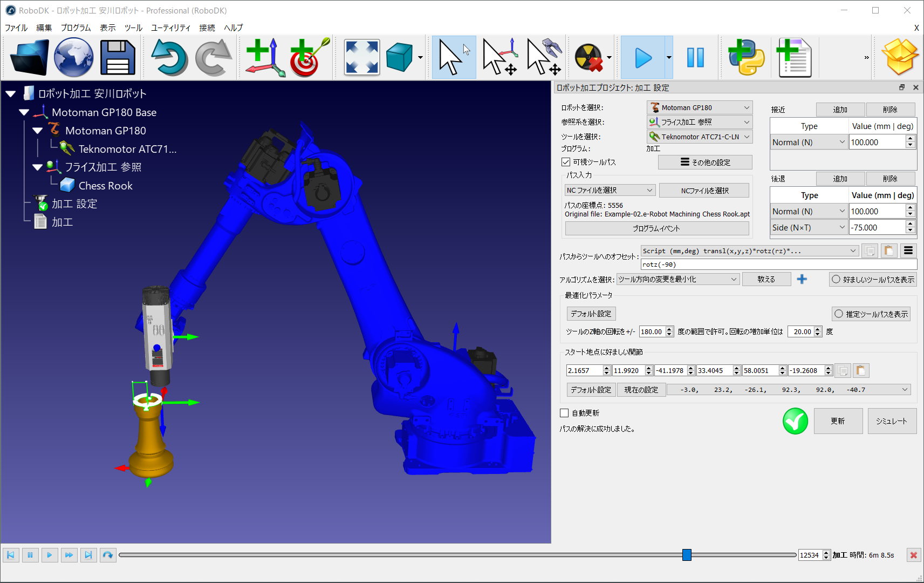This screenshot has height=583, width=924.
Task: Activate move reference frame tool
Action: pos(499,57)
